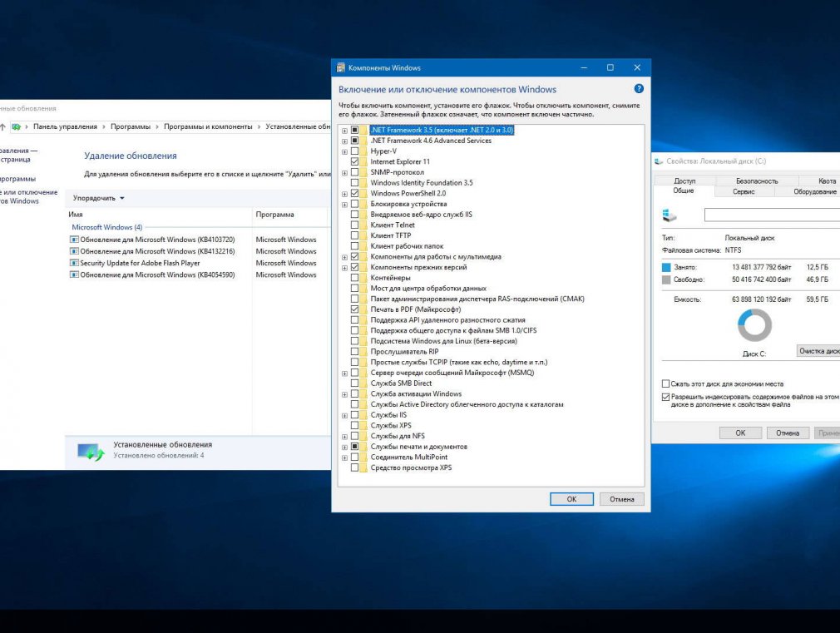Screen dimensions: 840x633
Task: Click the Windows Components title bar icon
Action: coord(341,67)
